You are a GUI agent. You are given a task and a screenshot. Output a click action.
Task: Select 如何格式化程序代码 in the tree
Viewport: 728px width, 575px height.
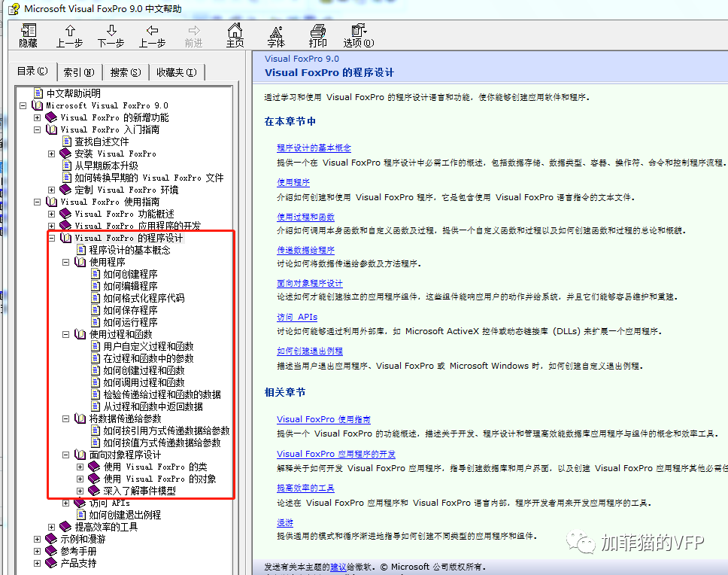click(x=144, y=298)
